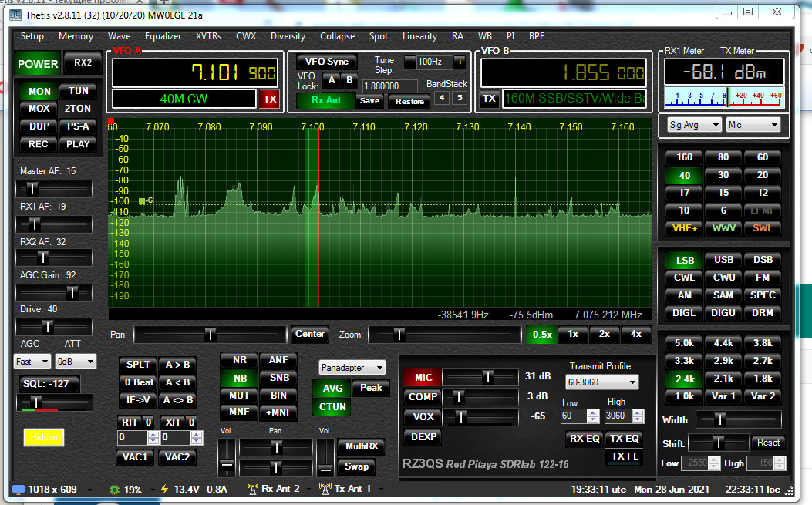Click the VFO Sync button
This screenshot has height=505, width=812.
coord(327,62)
